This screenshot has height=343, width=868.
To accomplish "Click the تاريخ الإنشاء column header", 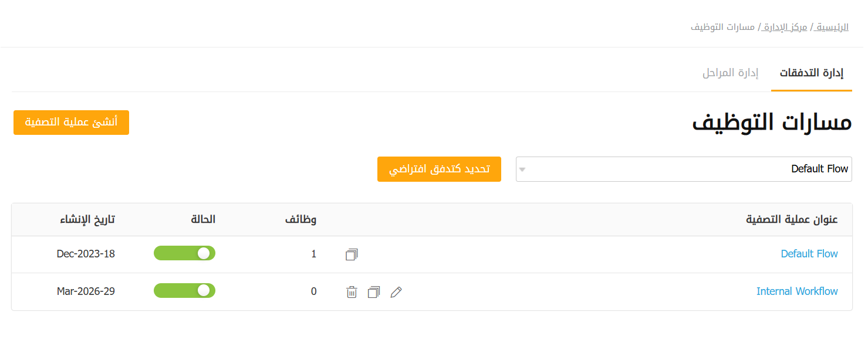I will [87, 220].
